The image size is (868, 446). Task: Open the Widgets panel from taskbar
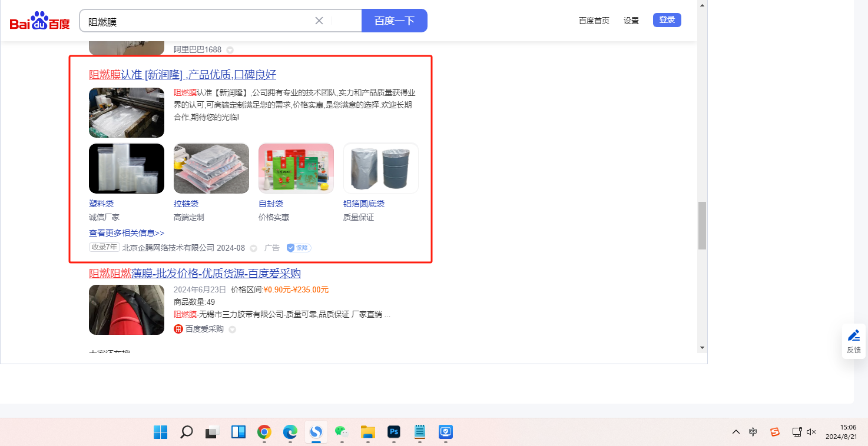tap(238, 432)
